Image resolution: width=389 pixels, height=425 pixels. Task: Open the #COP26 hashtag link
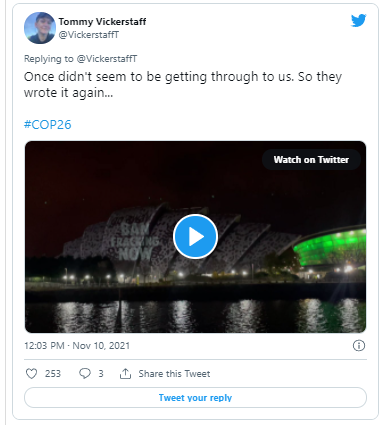tap(48, 125)
